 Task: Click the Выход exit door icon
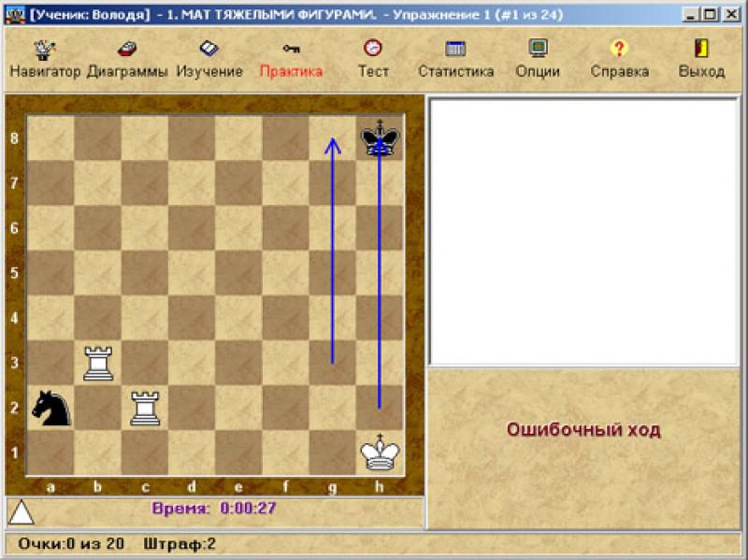click(x=701, y=49)
